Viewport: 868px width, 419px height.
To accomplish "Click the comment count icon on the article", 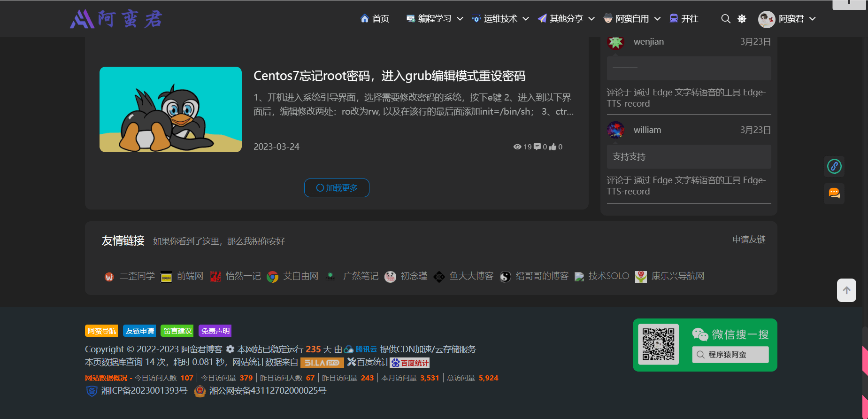I will (538, 147).
